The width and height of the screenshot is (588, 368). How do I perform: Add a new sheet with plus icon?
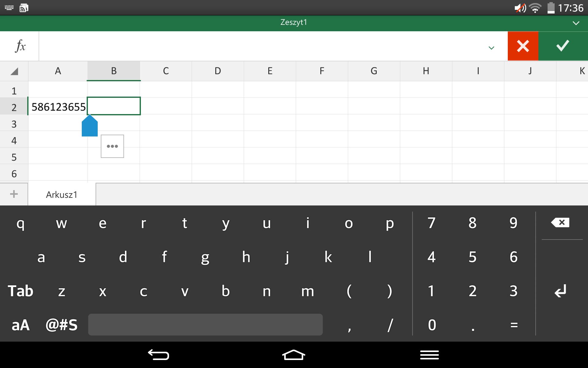point(14,194)
